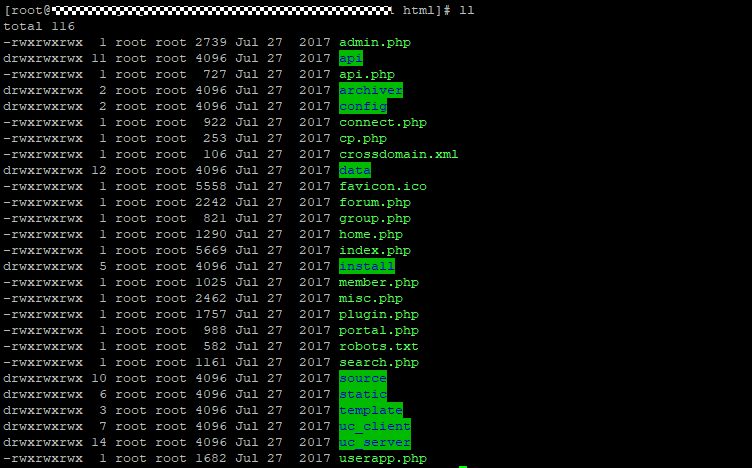Click the uc_client directory name
The height and width of the screenshot is (468, 752).
375,426
